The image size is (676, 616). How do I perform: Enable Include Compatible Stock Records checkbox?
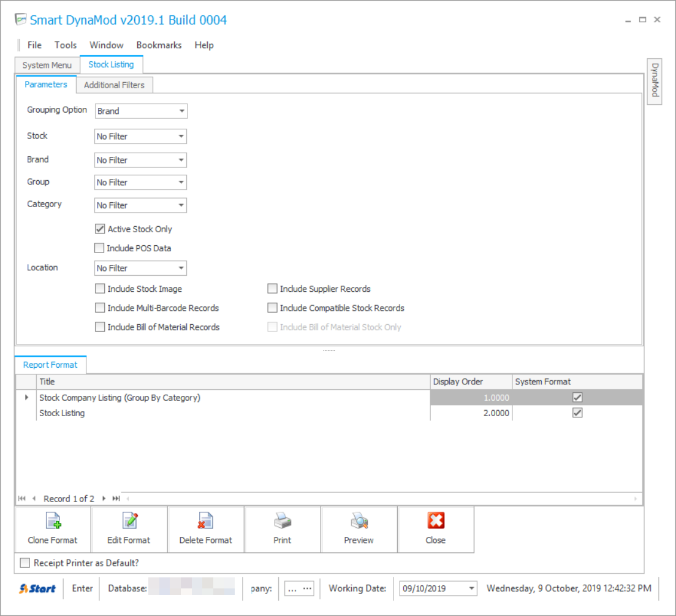click(273, 308)
